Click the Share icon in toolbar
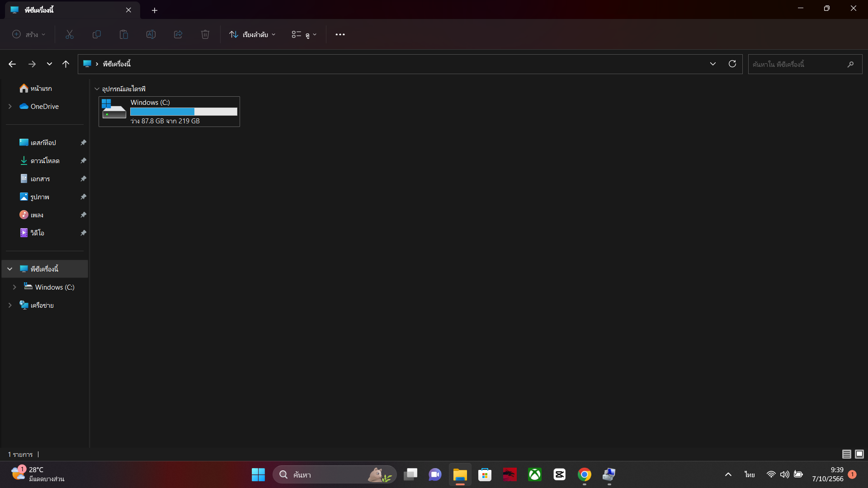The width and height of the screenshot is (868, 488). pyautogui.click(x=178, y=35)
